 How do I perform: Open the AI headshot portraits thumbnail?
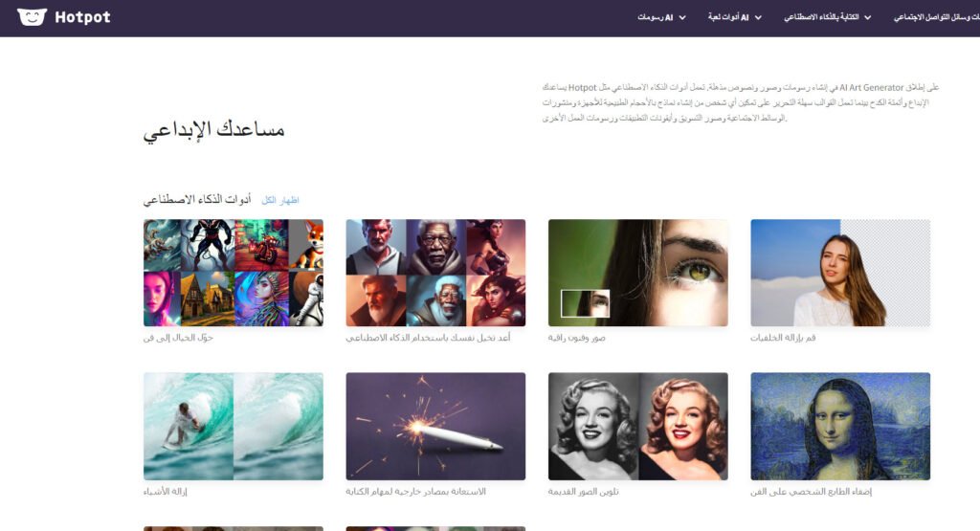[x=435, y=273]
